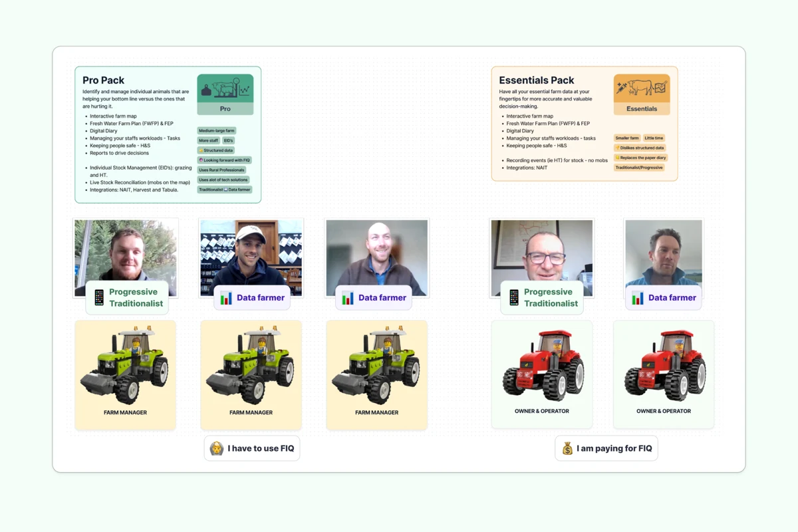Image resolution: width=798 pixels, height=532 pixels.
Task: Click the Pro Pack description paragraph
Action: pos(136,99)
